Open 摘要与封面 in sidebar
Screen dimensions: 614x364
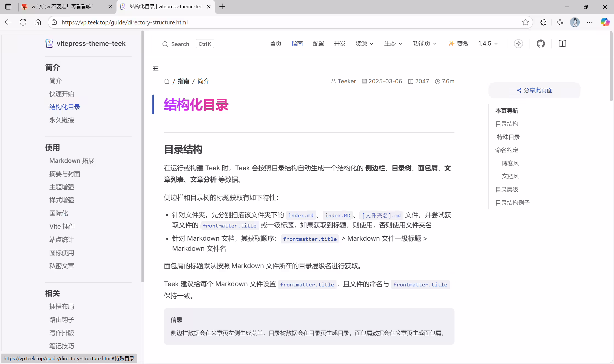coord(65,174)
